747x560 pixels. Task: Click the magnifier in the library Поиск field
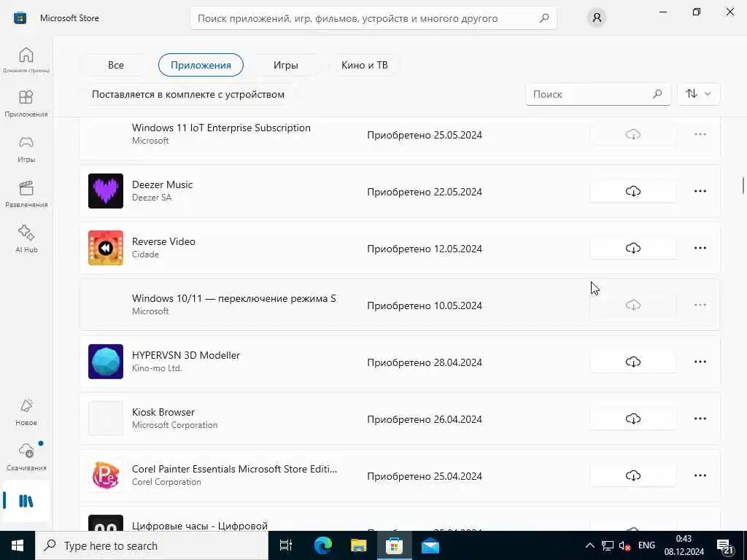[x=657, y=94]
